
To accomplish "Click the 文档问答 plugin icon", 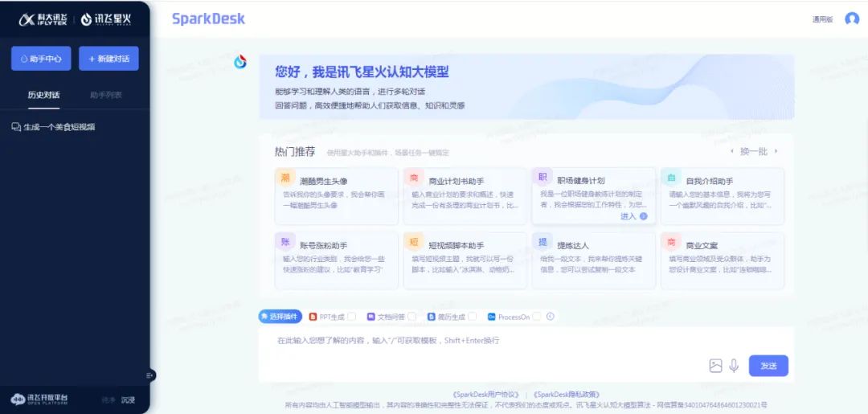I will (x=371, y=317).
